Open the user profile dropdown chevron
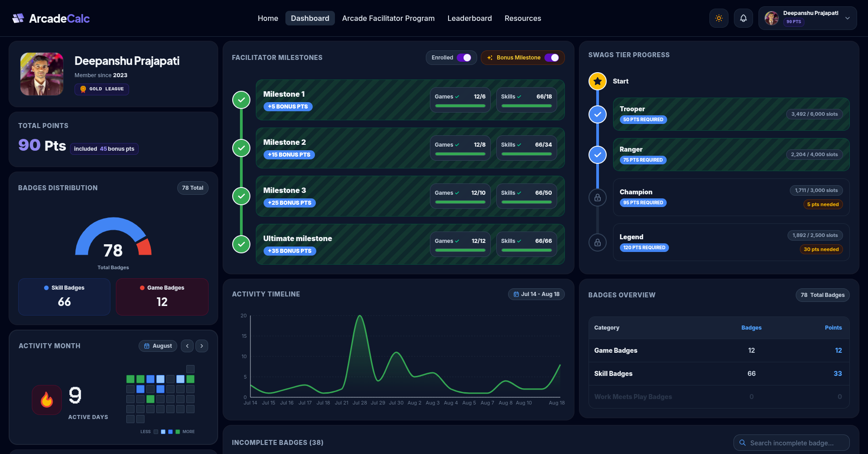The width and height of the screenshot is (868, 454). pyautogui.click(x=848, y=18)
